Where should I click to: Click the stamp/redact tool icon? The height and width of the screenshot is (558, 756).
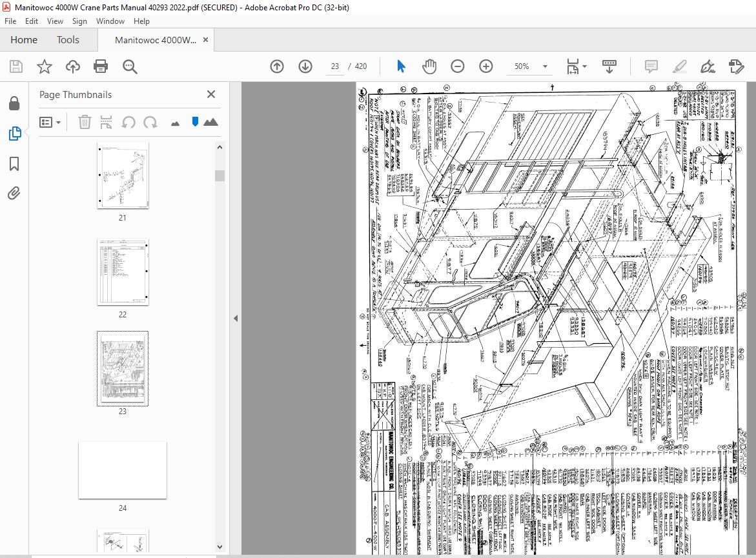[736, 66]
